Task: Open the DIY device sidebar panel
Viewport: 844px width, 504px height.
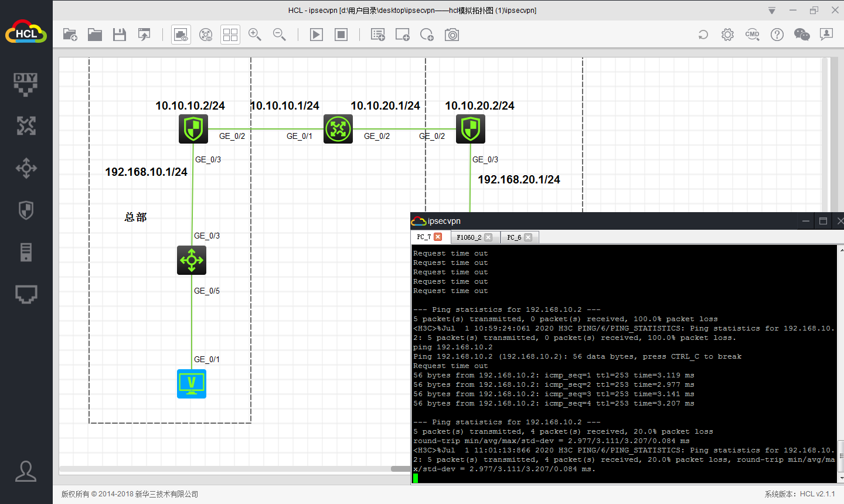Action: 26,84
